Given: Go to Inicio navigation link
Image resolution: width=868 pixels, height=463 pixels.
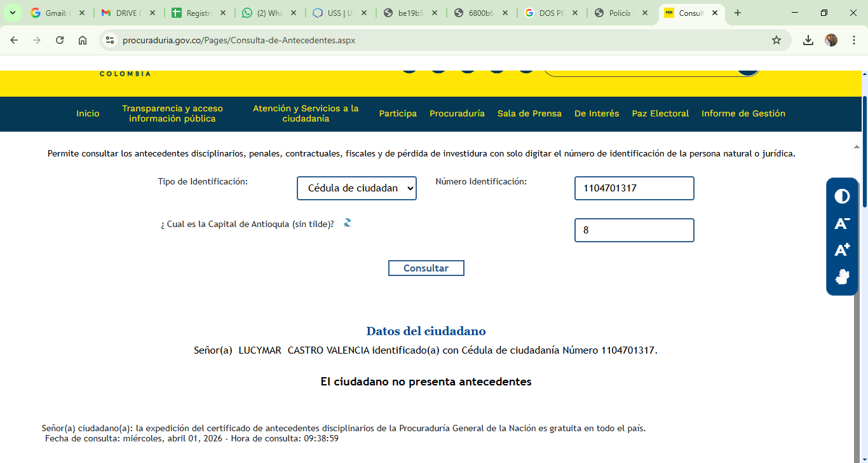Looking at the screenshot, I should click(88, 114).
